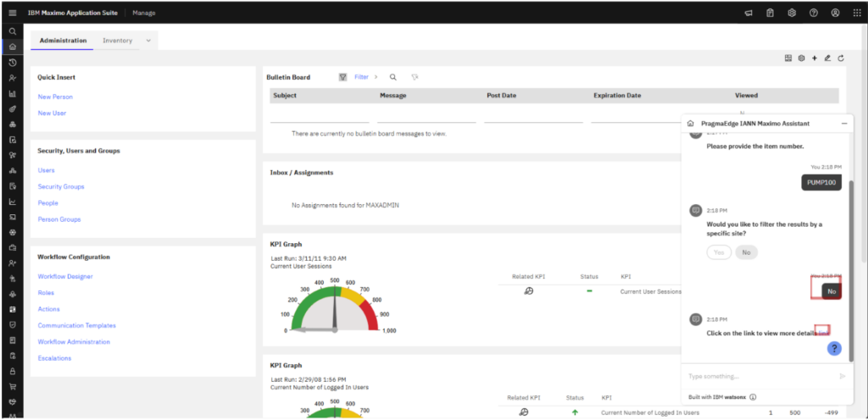This screenshot has width=868, height=420.
Task: Click the Bulletin Board clear filter icon
Action: pos(415,77)
